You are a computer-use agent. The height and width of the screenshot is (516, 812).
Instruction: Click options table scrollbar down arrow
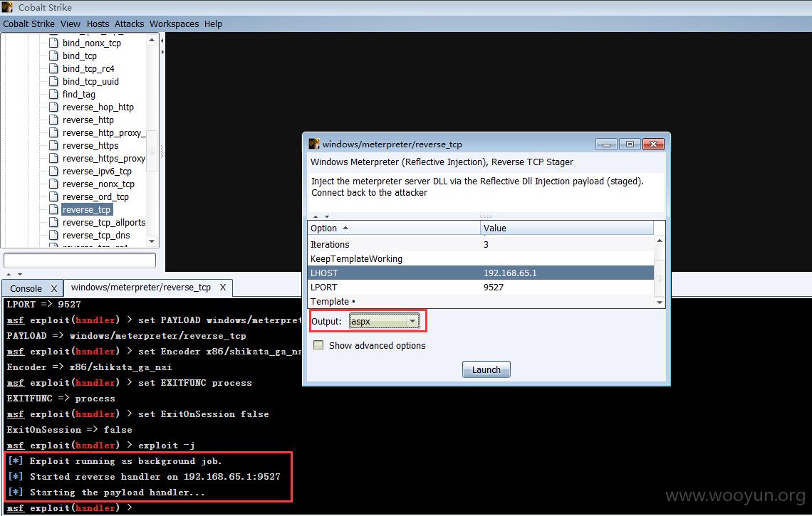[660, 302]
